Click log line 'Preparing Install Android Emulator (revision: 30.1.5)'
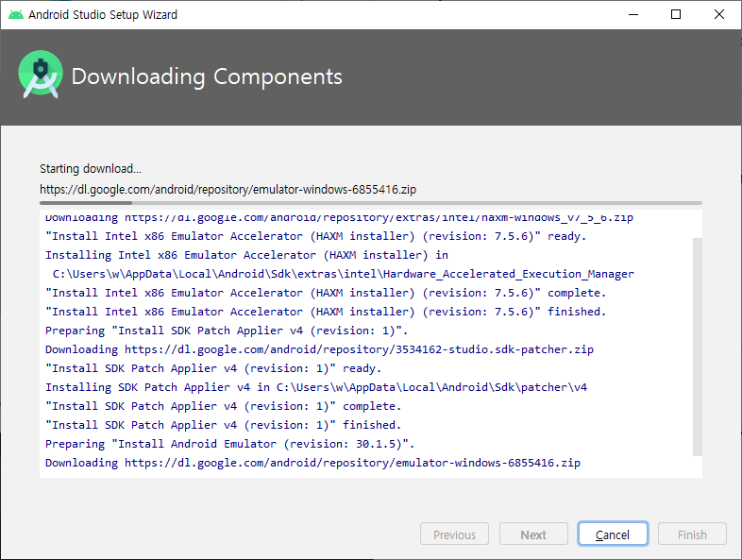Screen dimensions: 742x560 click(230, 444)
